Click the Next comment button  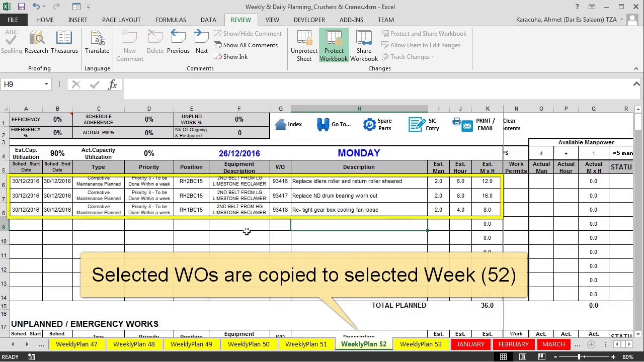[x=201, y=42]
